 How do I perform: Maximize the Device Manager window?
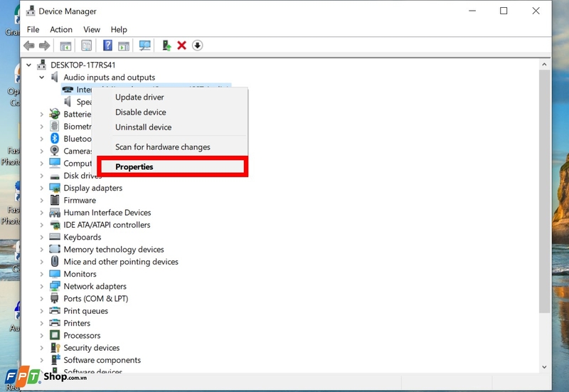click(x=504, y=11)
